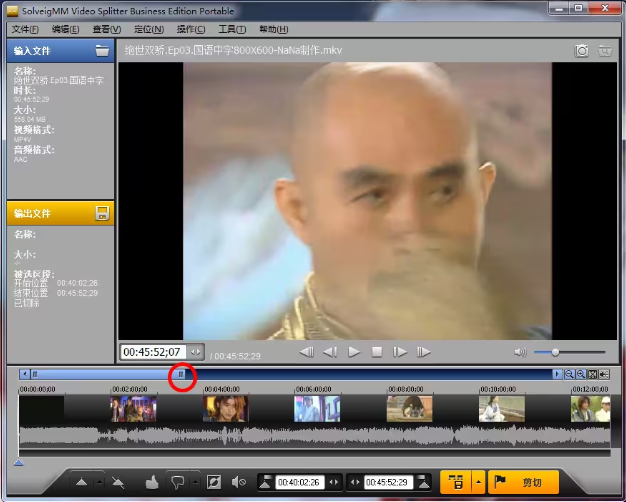Open the 编辑(E) menu
626x502 pixels.
point(65,29)
